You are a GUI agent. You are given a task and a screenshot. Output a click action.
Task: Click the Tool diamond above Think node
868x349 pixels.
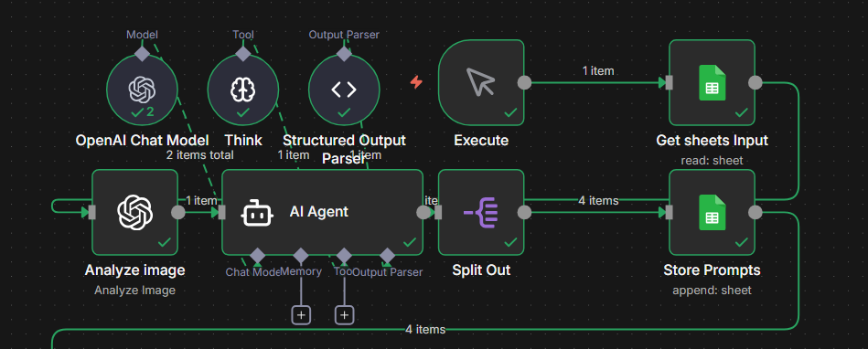coord(243,54)
